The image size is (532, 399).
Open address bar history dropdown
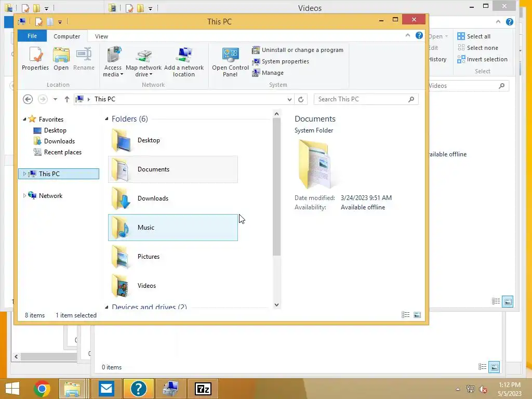pos(289,99)
